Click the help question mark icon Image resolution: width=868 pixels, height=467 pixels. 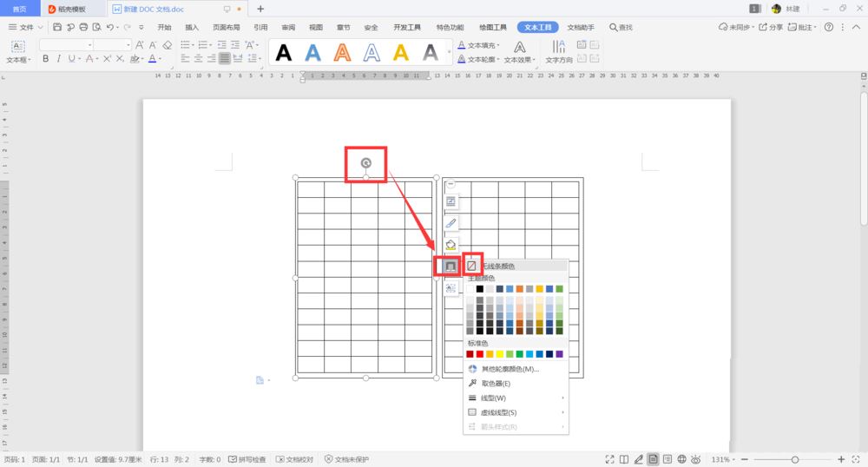coord(829,27)
